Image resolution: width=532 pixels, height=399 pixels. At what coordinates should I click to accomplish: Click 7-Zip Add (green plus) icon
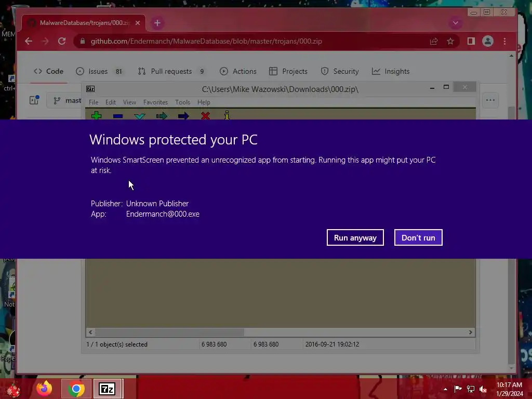tap(96, 116)
